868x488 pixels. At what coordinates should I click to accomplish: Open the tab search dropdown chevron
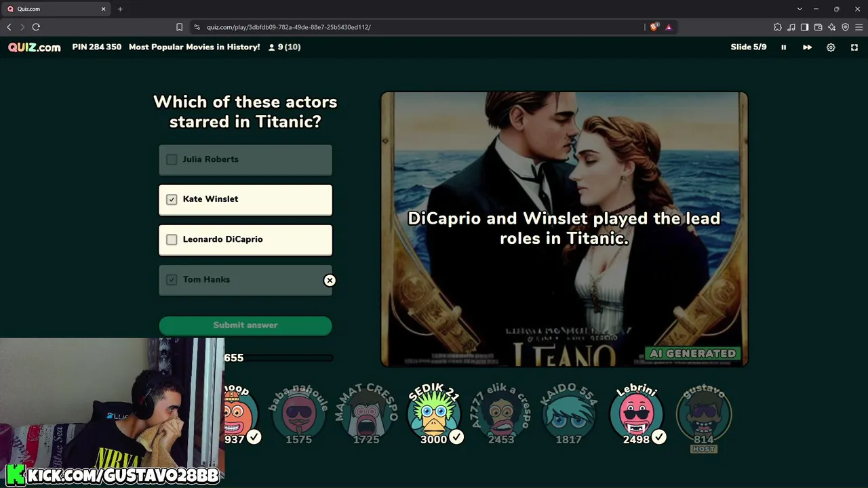[x=800, y=9]
